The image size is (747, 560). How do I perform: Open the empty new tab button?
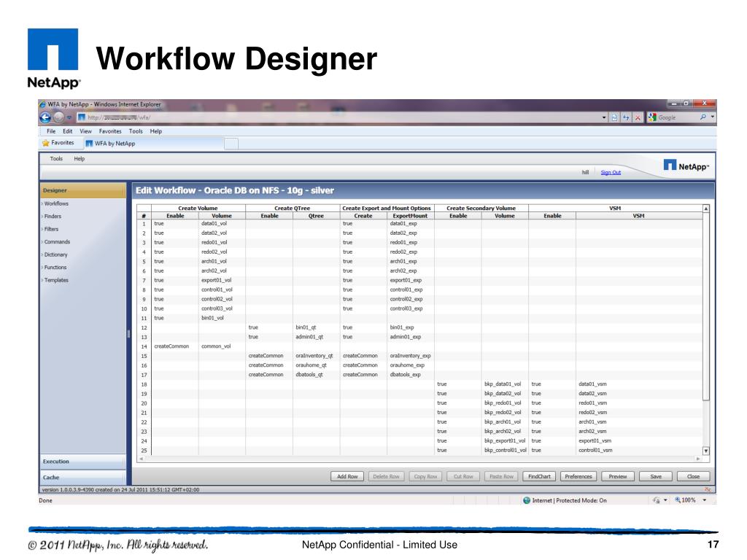[231, 144]
